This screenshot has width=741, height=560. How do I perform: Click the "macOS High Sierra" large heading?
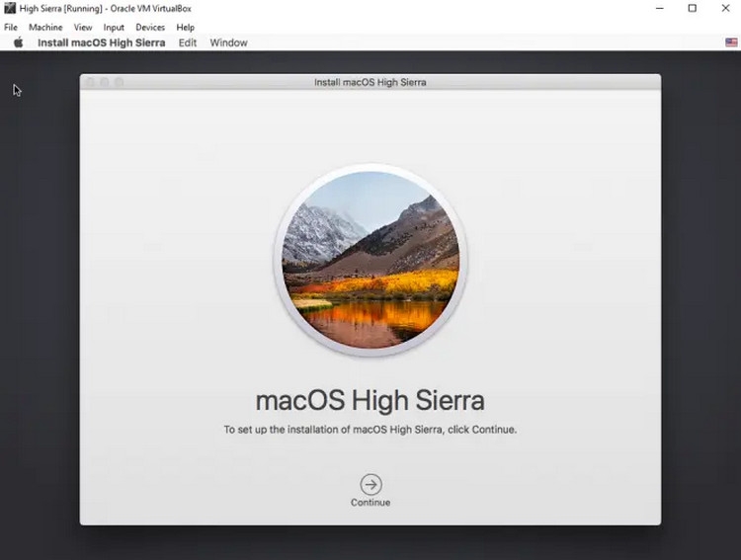click(x=370, y=401)
